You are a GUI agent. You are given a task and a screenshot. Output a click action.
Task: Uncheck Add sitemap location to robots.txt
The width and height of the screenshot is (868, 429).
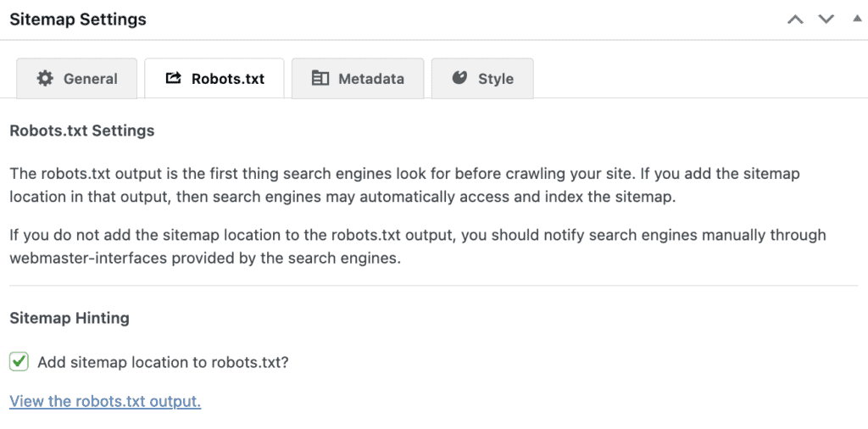pyautogui.click(x=19, y=362)
